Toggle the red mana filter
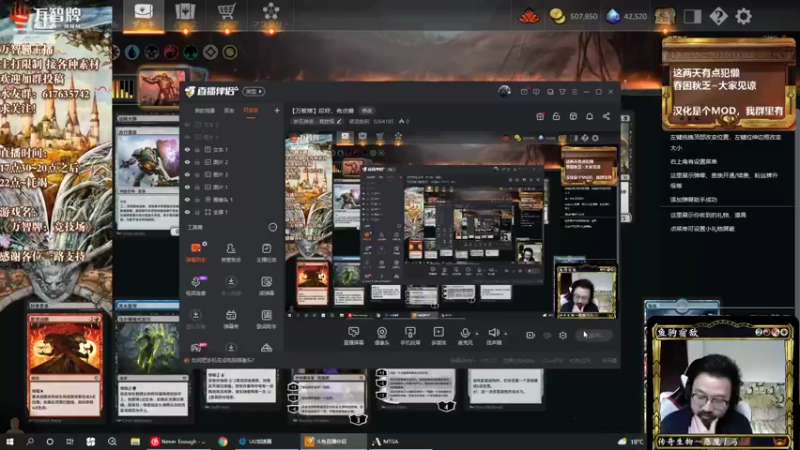The width and height of the screenshot is (800, 450). pyautogui.click(x=171, y=52)
